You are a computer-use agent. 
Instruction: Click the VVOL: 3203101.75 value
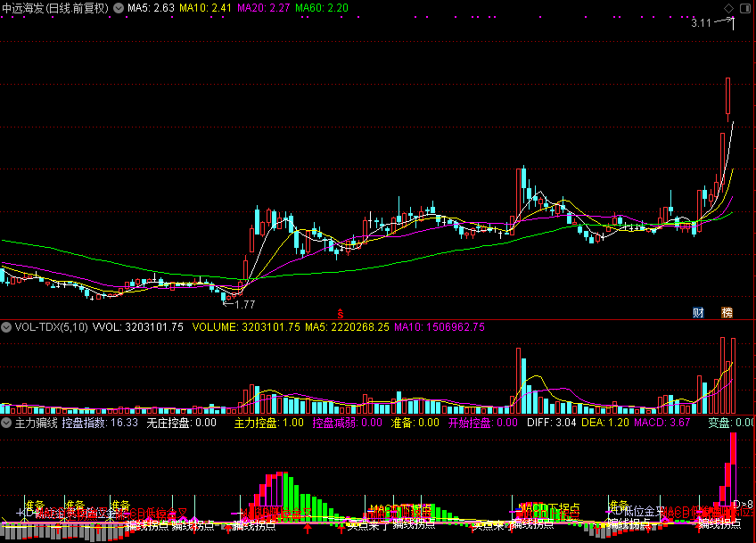[138, 327]
